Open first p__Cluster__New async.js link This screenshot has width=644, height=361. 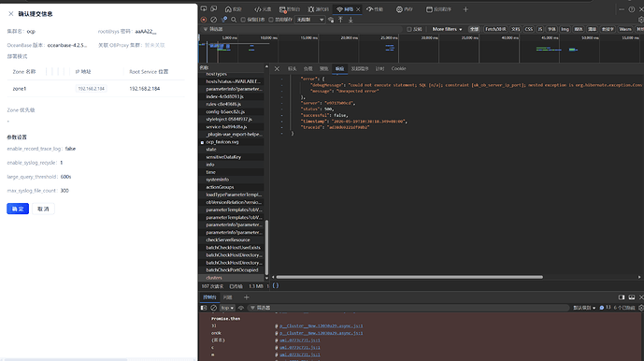click(322, 325)
